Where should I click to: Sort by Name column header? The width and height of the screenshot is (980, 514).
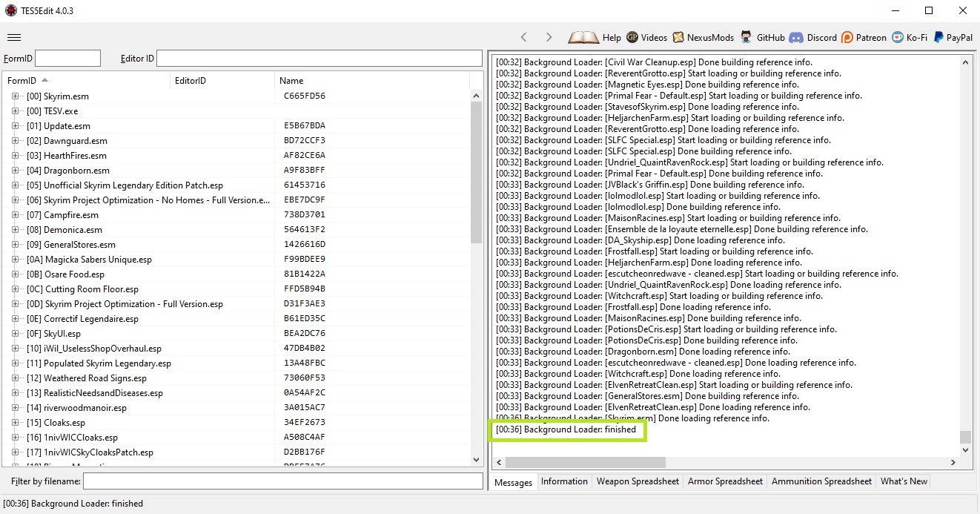pos(372,80)
